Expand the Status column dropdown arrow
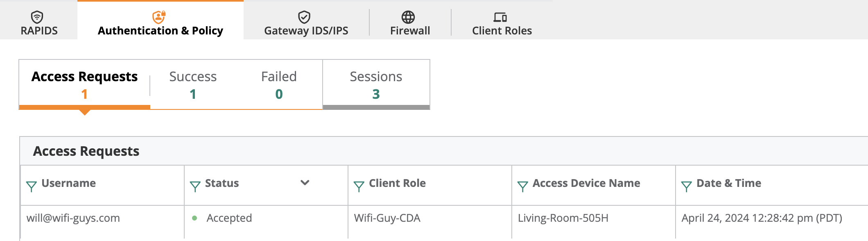Screen dimensions: 868x241 [x=305, y=183]
